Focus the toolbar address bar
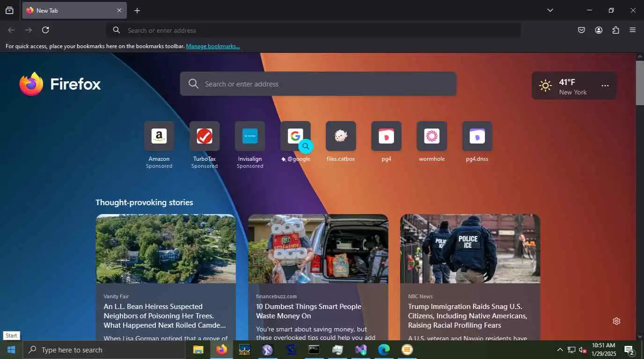 314,30
